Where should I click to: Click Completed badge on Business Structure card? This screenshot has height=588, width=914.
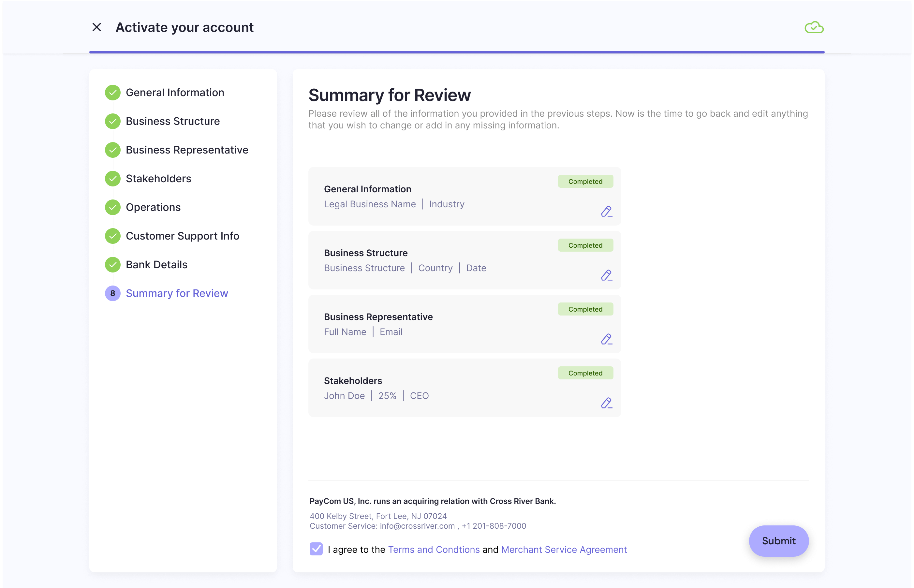coord(585,245)
